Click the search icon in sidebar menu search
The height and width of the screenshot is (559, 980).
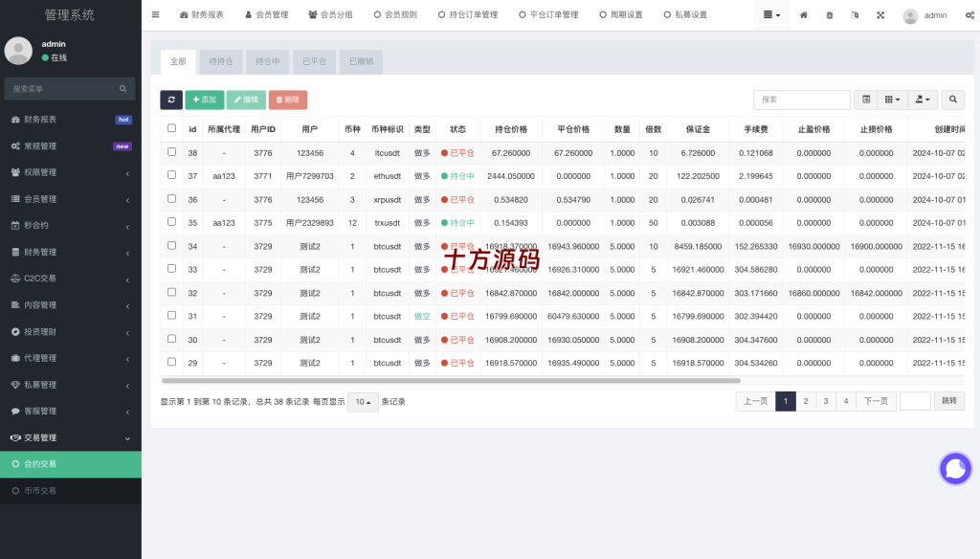coord(123,89)
